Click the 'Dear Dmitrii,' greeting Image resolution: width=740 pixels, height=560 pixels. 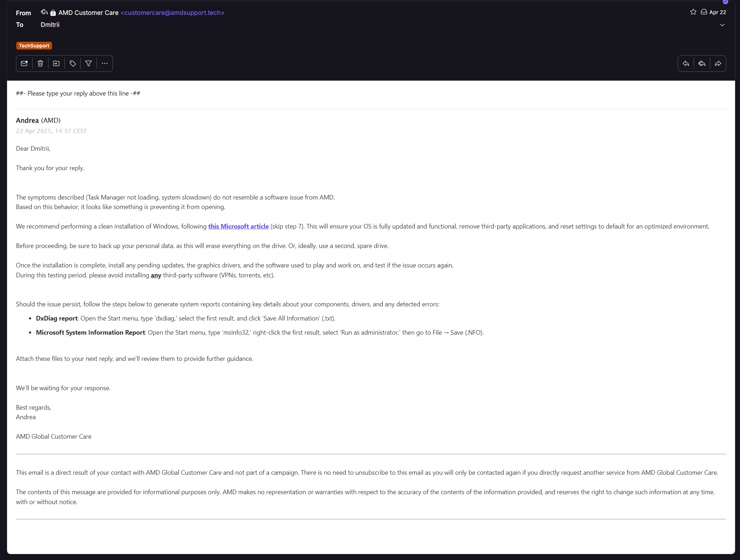click(x=33, y=149)
